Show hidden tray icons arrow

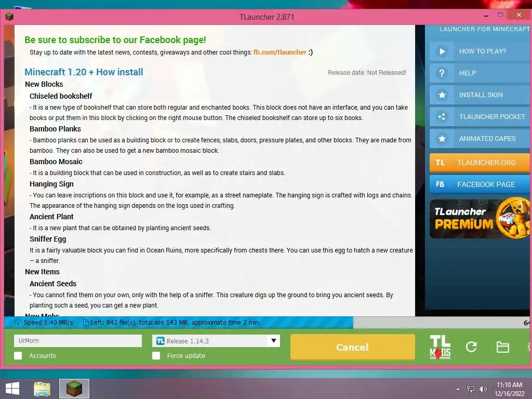tap(458, 389)
